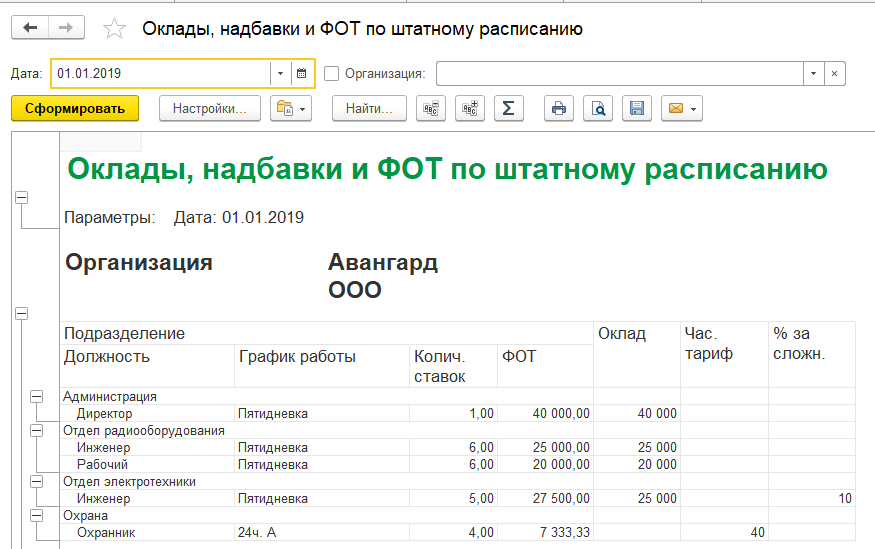Select the Директор cell
Viewport: 875px width, 549px height.
[x=147, y=413]
